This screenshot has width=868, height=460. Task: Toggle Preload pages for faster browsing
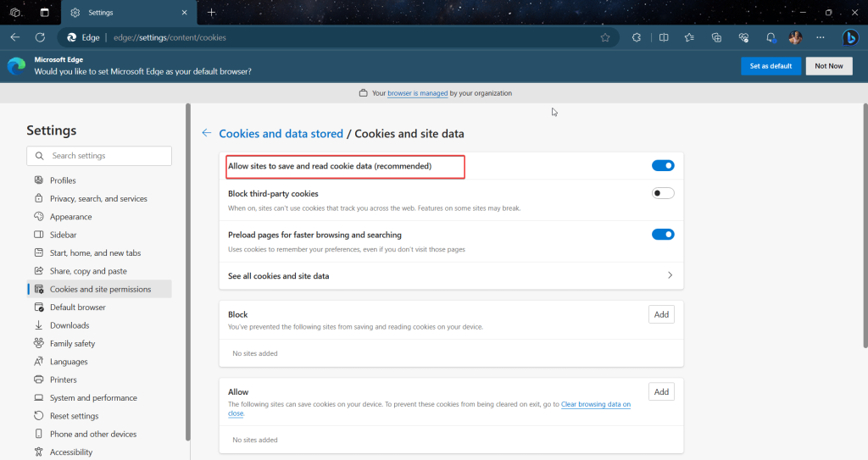(x=663, y=234)
